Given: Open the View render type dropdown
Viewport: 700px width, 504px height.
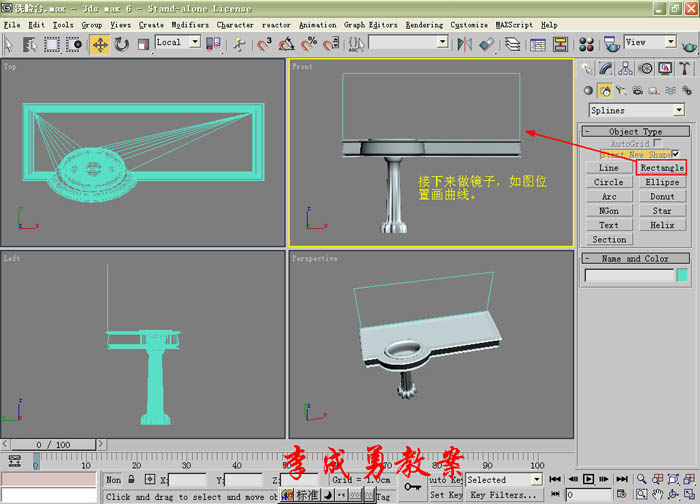Looking at the screenshot, I should 650,42.
